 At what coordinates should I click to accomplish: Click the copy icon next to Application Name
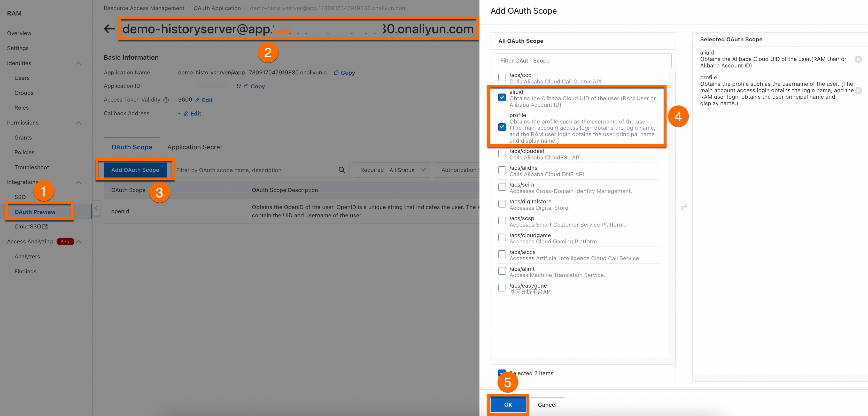tap(336, 73)
